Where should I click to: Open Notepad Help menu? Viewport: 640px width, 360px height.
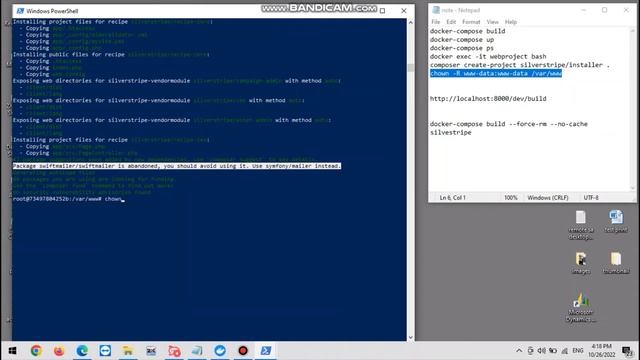tap(511, 22)
